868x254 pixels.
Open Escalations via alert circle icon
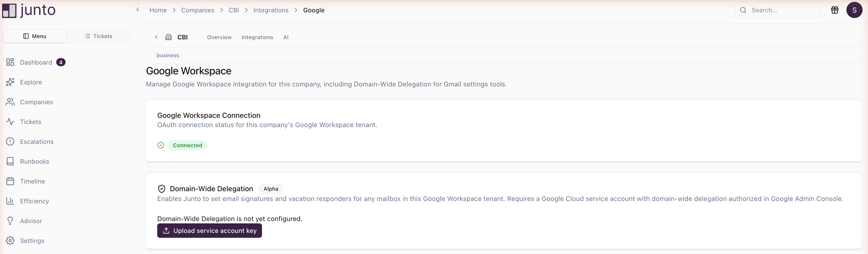(10, 142)
